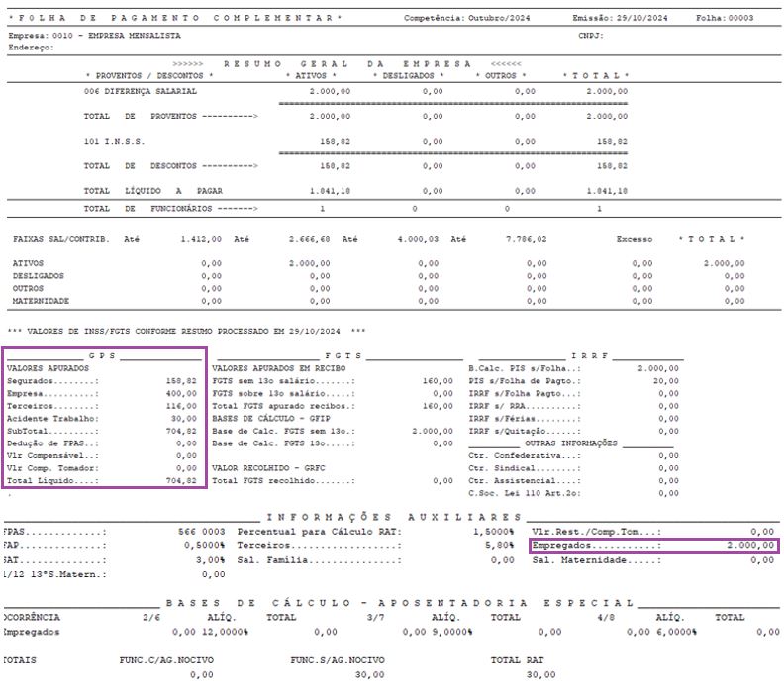The image size is (784, 689).
Task: Select the 'Vlr Compensável' line
Action: click(x=102, y=456)
